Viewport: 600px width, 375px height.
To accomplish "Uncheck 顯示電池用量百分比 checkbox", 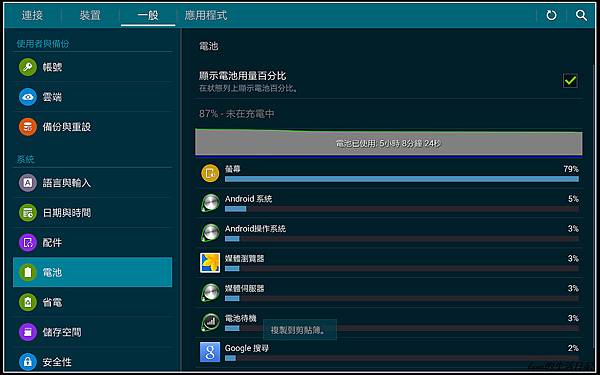I will [x=570, y=81].
